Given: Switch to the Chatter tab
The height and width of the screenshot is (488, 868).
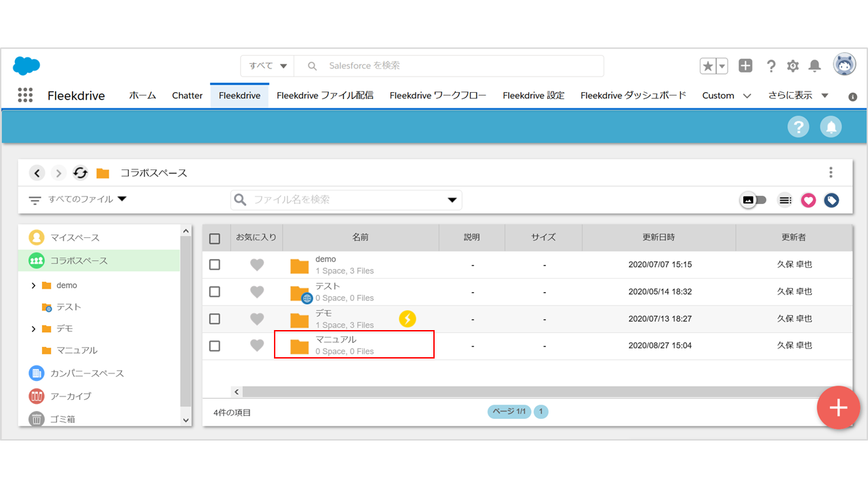Looking at the screenshot, I should pyautogui.click(x=187, y=96).
